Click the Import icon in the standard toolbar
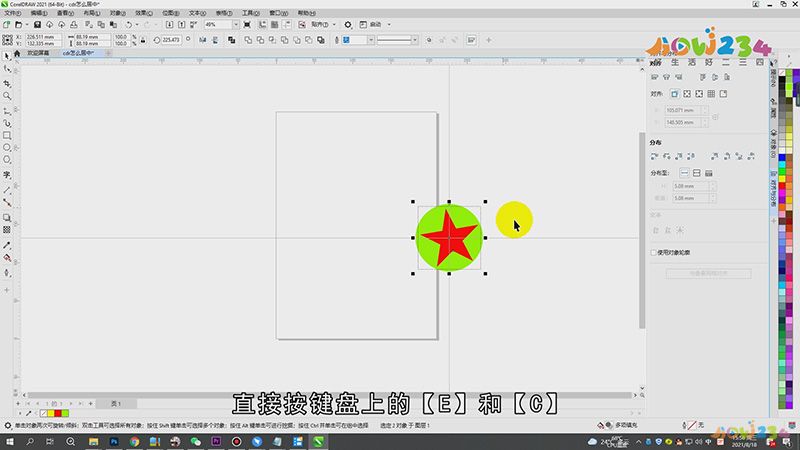The height and width of the screenshot is (450, 800). [169, 24]
